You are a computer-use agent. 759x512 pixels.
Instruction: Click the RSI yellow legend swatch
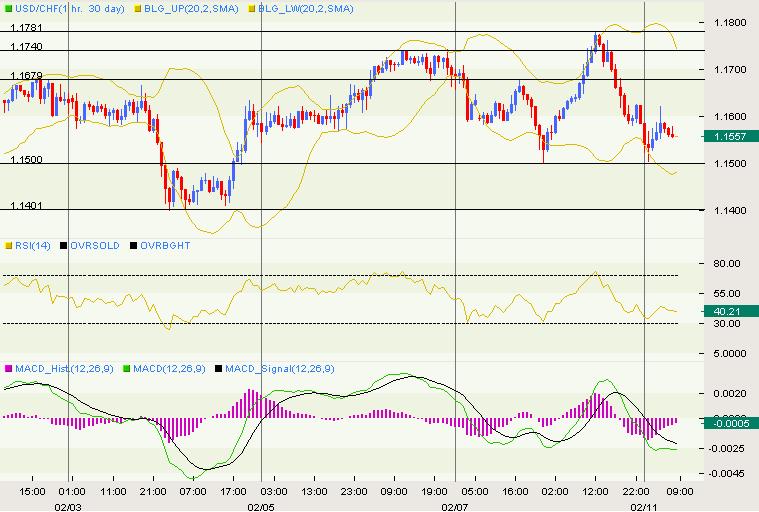(8, 246)
